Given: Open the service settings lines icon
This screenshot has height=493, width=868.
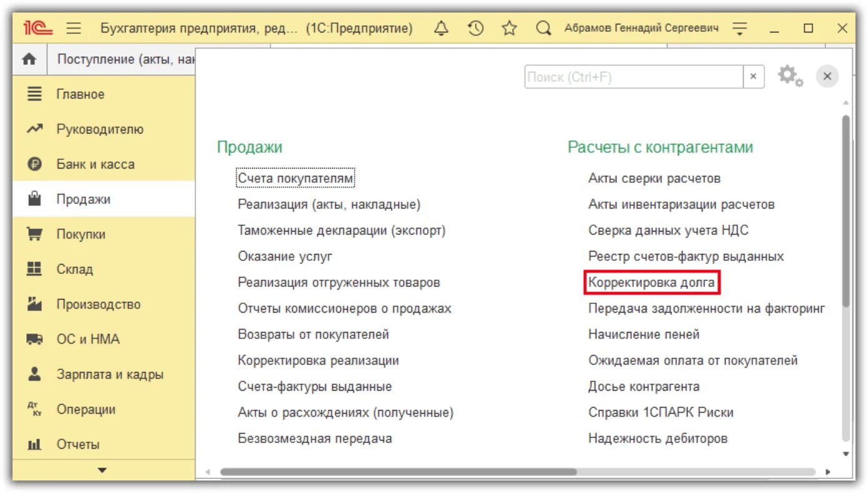Looking at the screenshot, I should (x=740, y=28).
